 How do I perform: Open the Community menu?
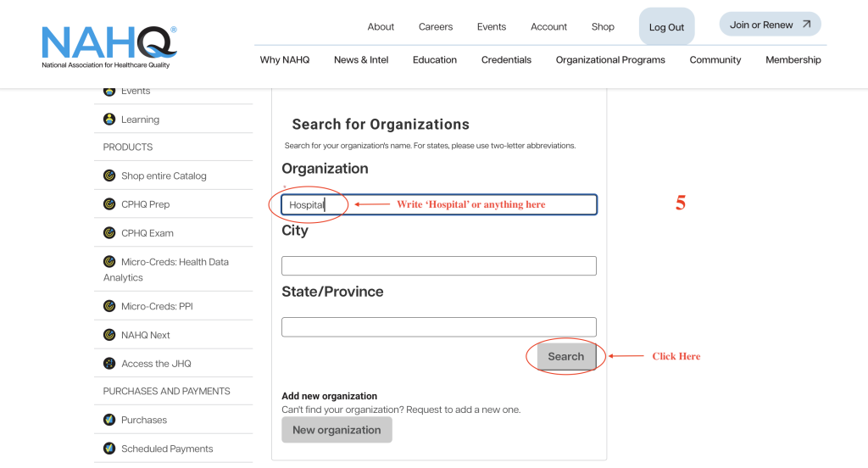click(715, 60)
